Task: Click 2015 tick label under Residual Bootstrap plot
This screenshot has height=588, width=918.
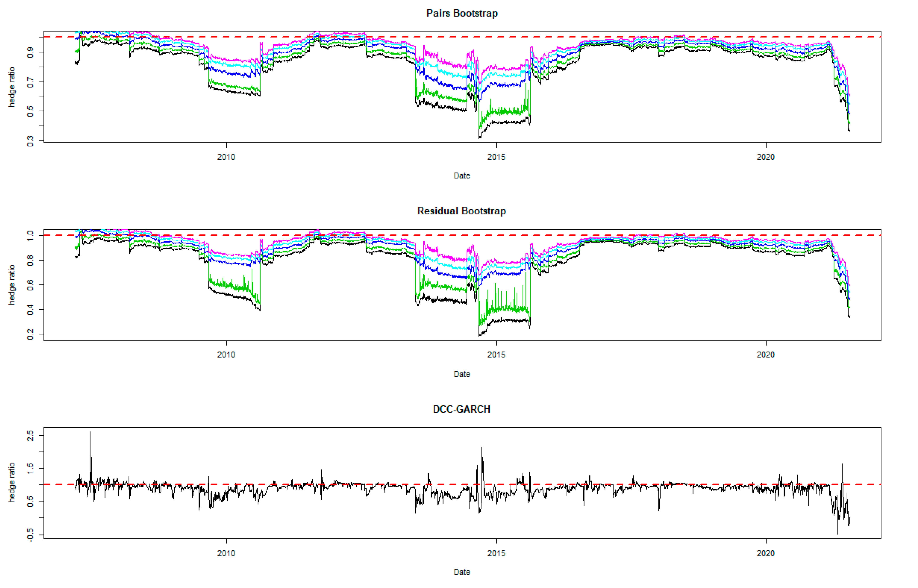Action: point(496,355)
